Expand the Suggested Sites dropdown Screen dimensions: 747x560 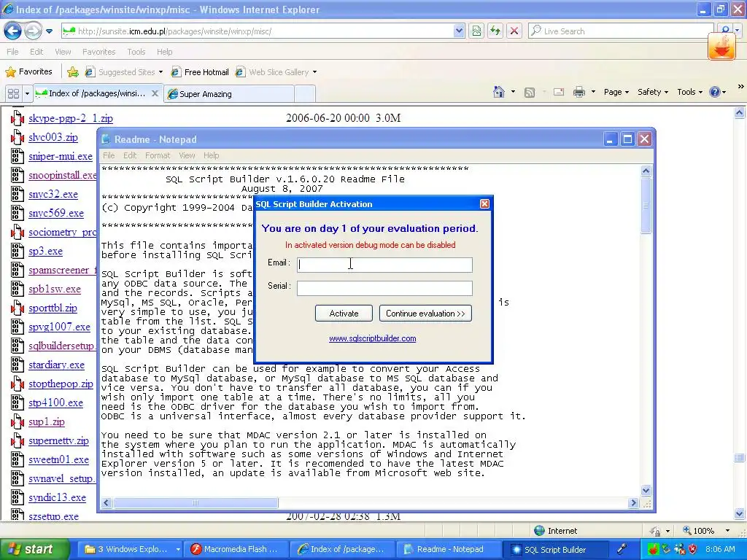[x=160, y=72]
